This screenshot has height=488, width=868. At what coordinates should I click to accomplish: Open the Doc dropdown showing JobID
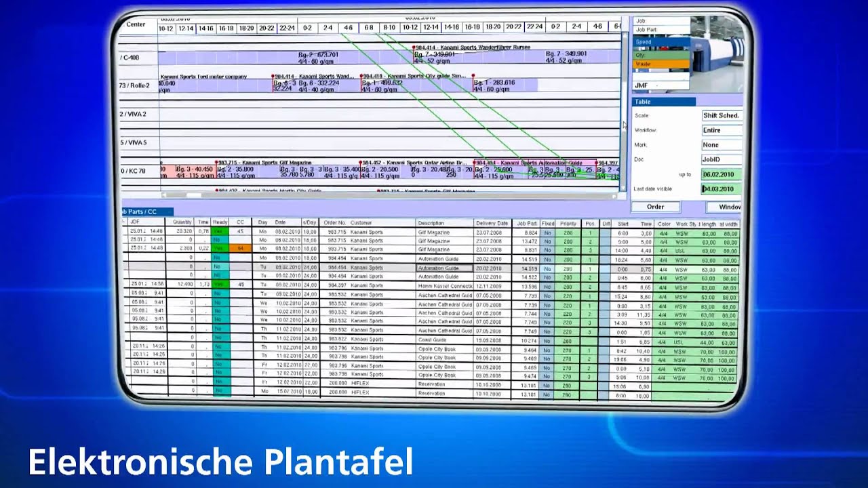point(722,159)
